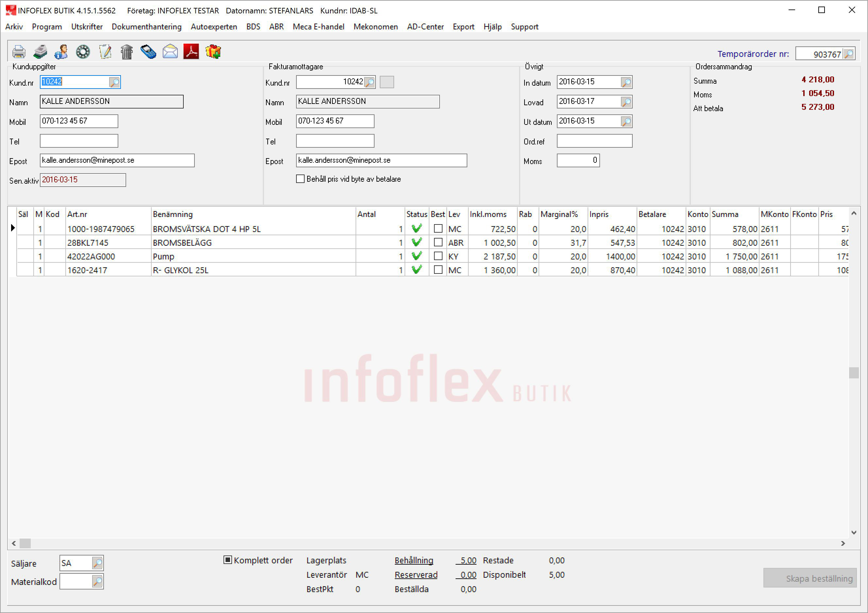Image resolution: width=868 pixels, height=613 pixels.
Task: Open the Meca E-handel menu
Action: coord(319,26)
